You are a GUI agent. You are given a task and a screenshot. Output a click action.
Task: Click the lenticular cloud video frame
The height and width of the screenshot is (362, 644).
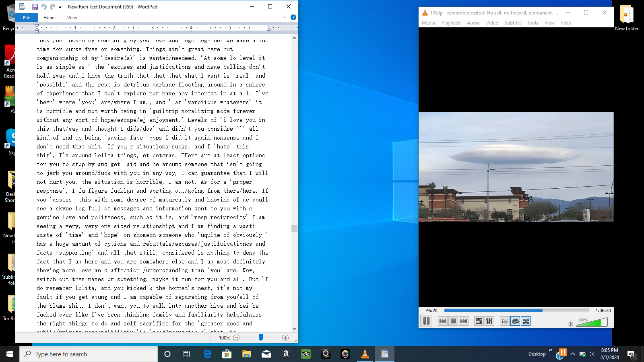point(516,167)
